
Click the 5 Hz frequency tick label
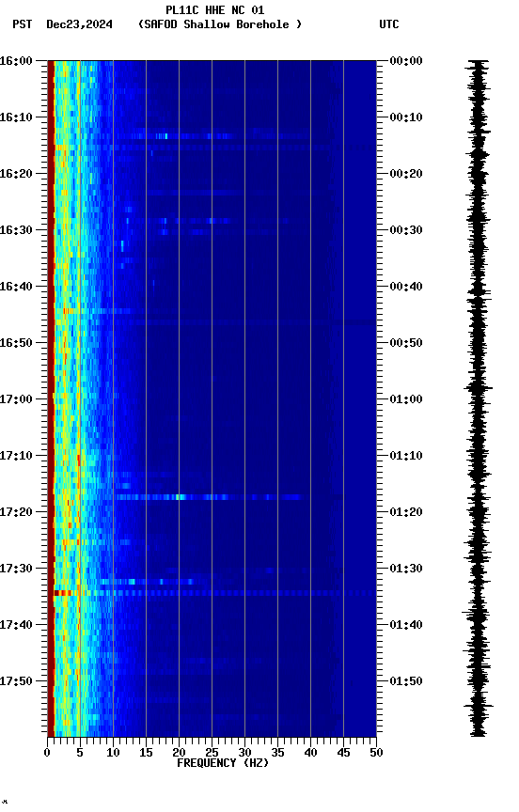point(80,753)
